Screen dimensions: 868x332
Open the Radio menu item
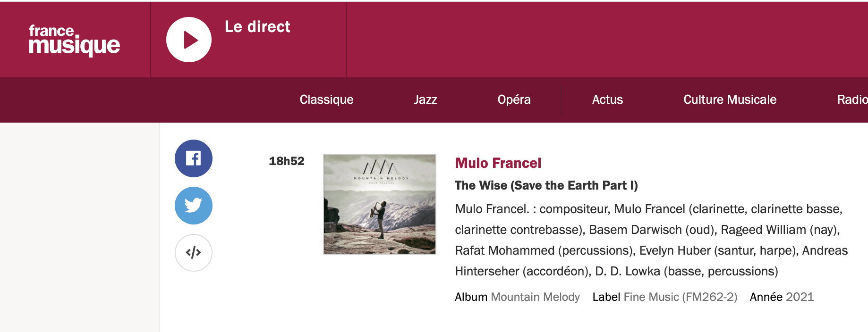click(x=852, y=100)
